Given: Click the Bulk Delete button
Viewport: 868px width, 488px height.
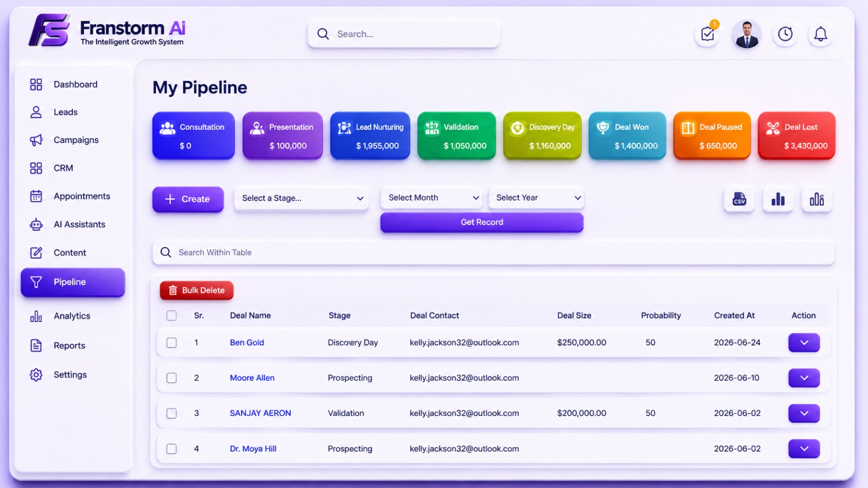Looking at the screenshot, I should pos(196,291).
